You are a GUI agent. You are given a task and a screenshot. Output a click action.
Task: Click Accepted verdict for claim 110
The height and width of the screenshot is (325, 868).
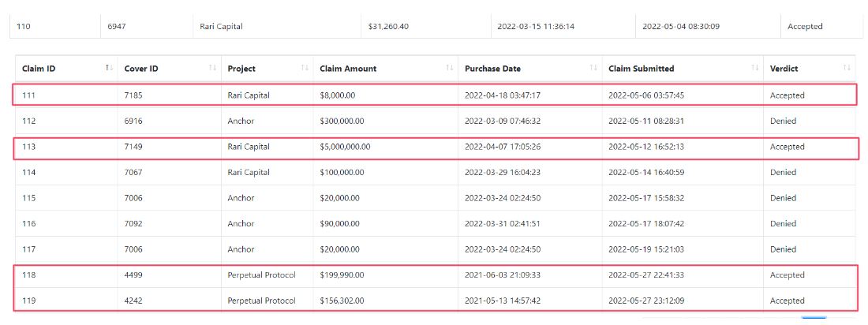pyautogui.click(x=805, y=26)
